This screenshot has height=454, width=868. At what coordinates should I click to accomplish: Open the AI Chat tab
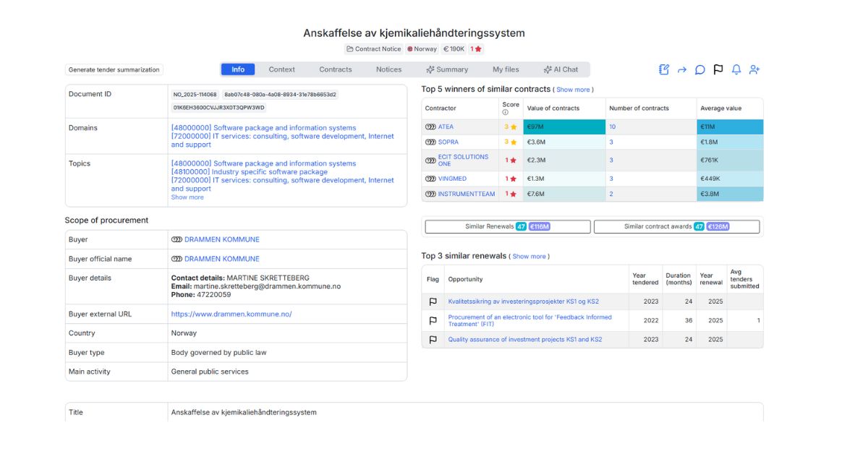point(561,69)
